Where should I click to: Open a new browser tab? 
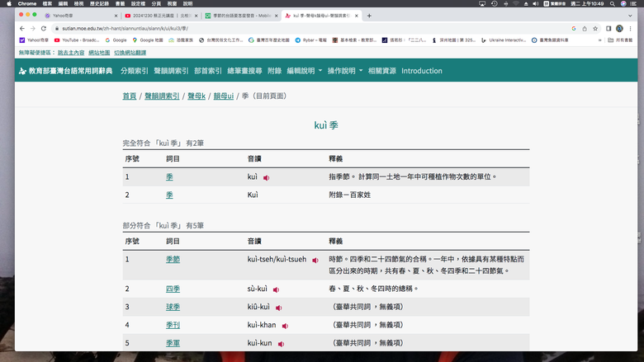(x=369, y=16)
